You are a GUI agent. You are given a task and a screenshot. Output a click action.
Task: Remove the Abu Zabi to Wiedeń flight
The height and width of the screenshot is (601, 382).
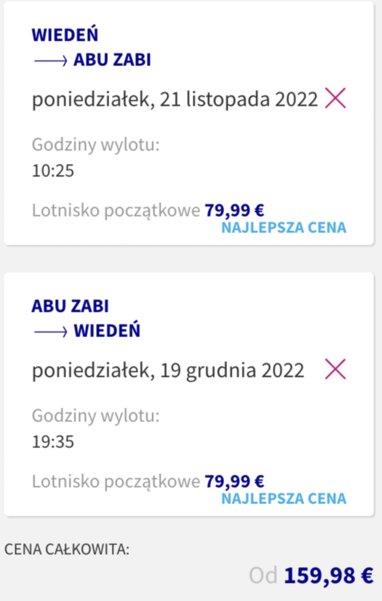(x=335, y=369)
